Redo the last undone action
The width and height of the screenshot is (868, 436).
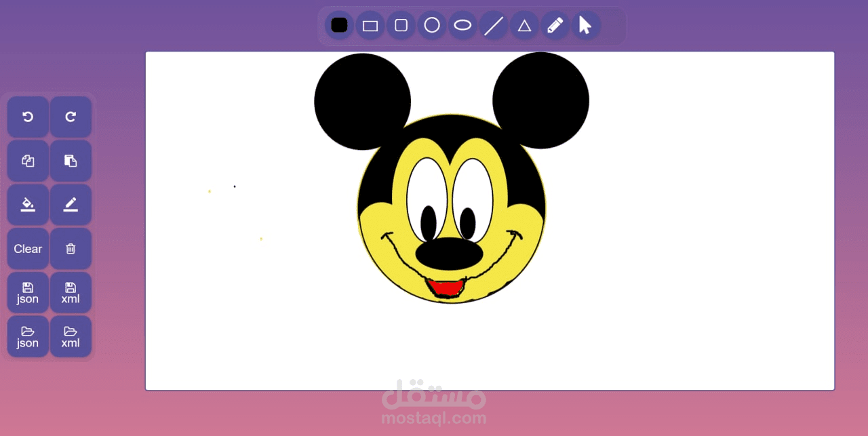[x=71, y=117]
